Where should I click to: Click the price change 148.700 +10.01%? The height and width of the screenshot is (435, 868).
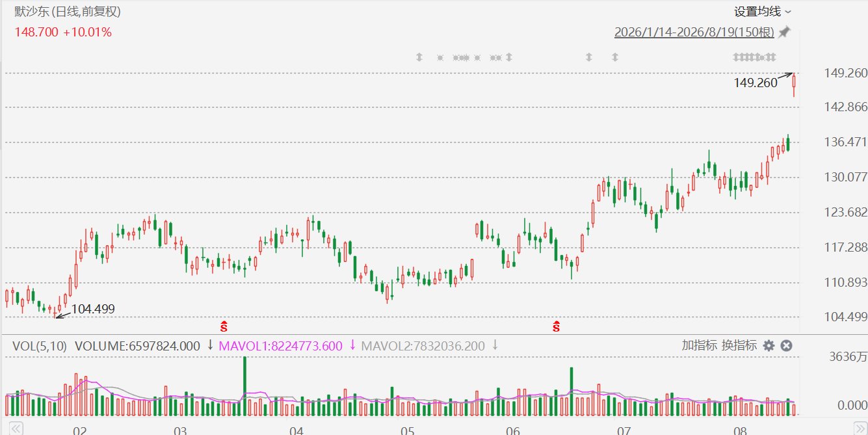tap(63, 32)
